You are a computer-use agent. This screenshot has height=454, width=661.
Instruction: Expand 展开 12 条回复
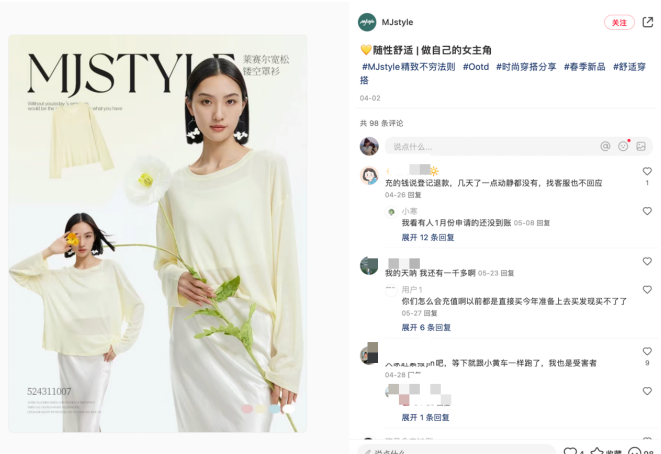(x=427, y=237)
